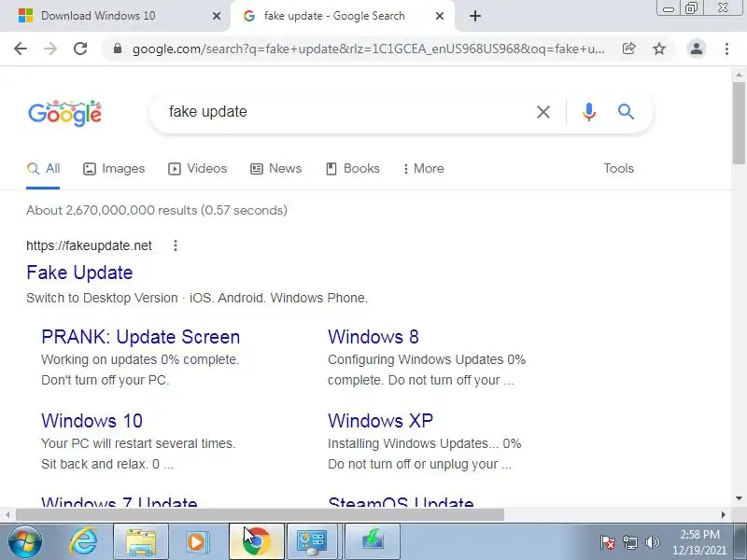This screenshot has width=747, height=560.
Task: Open PRANK: Update Screen sitelink
Action: coord(141,337)
